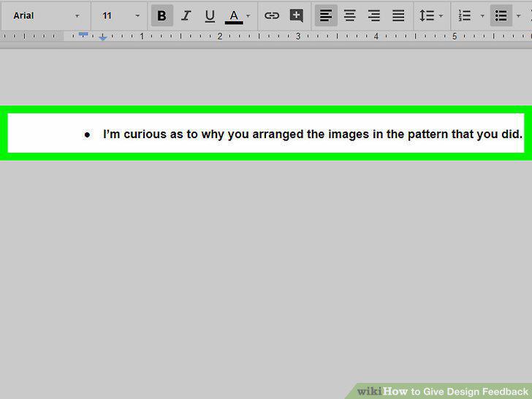Insert a link with the chain icon
The image size is (532, 399).
[x=272, y=15]
